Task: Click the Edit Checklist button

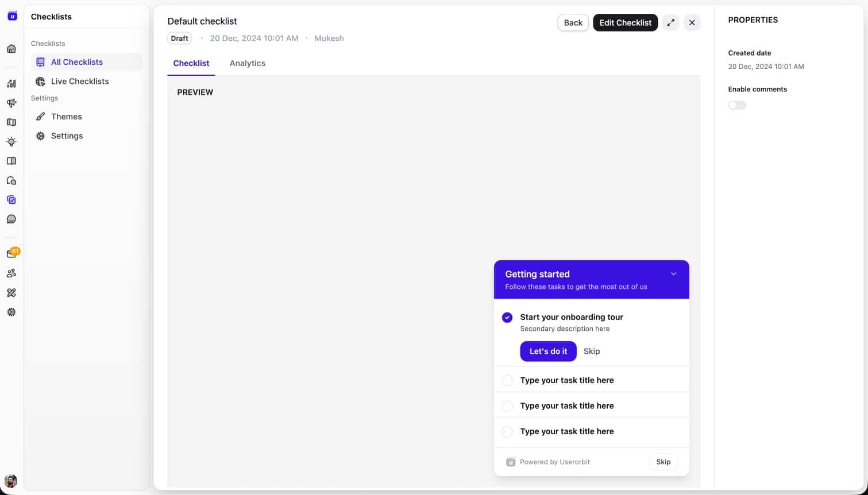Action: 626,22
